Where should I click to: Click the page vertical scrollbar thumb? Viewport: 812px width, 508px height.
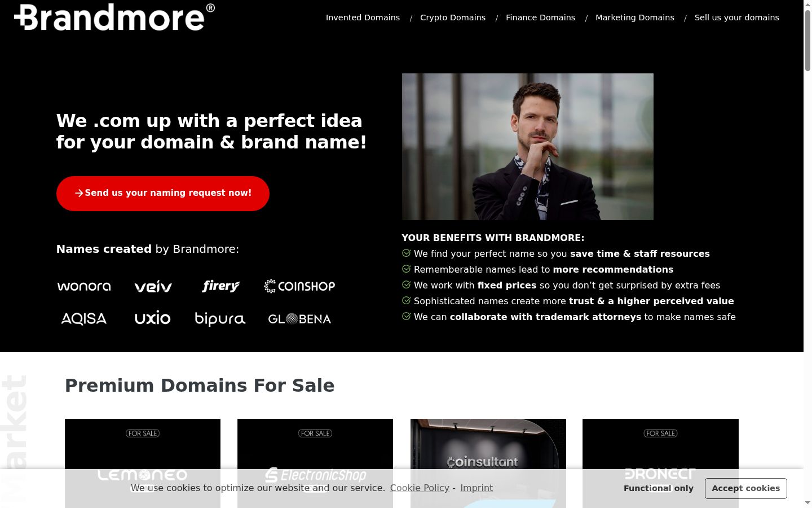(x=807, y=41)
